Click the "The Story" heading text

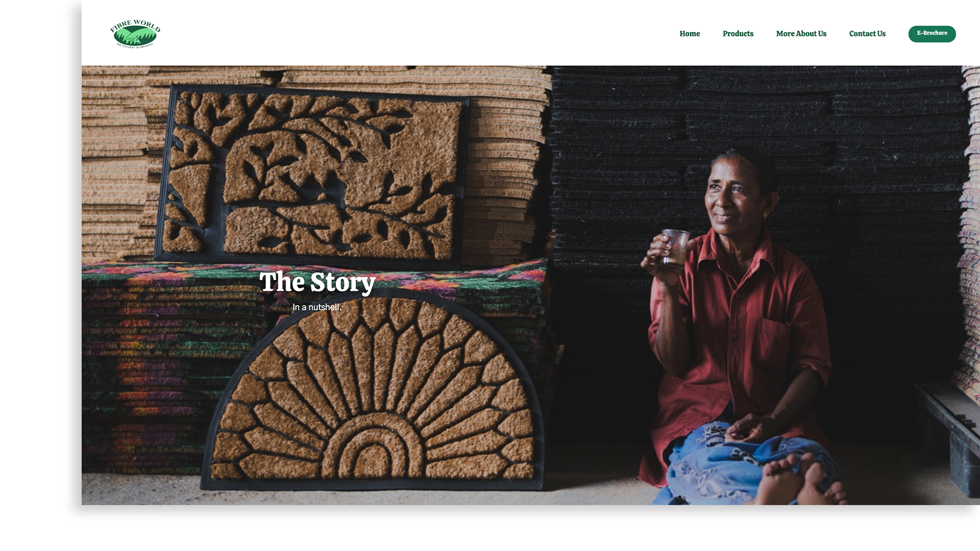317,282
